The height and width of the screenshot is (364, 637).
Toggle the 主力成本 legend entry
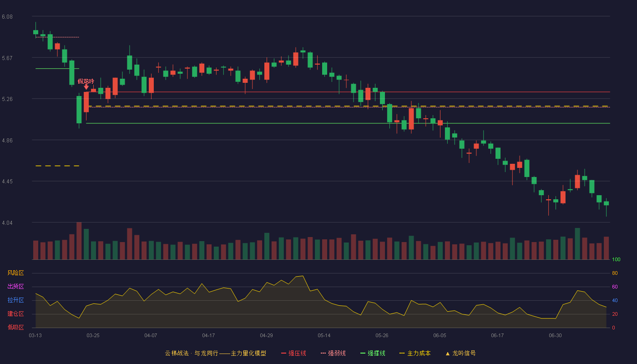point(415,353)
